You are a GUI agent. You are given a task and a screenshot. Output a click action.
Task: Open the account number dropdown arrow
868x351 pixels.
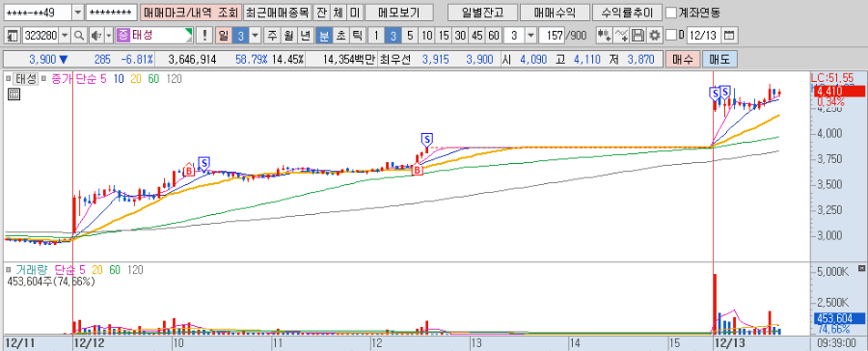77,13
